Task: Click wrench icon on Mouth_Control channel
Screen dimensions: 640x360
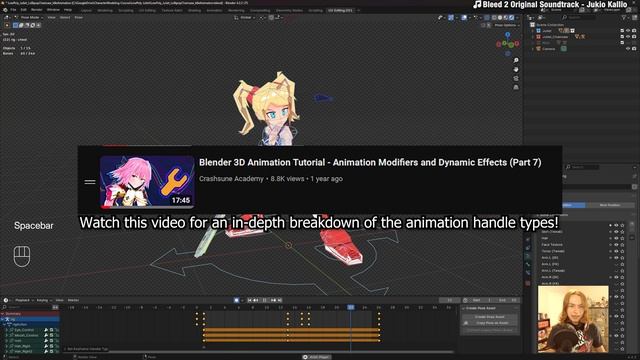Action: (46, 335)
